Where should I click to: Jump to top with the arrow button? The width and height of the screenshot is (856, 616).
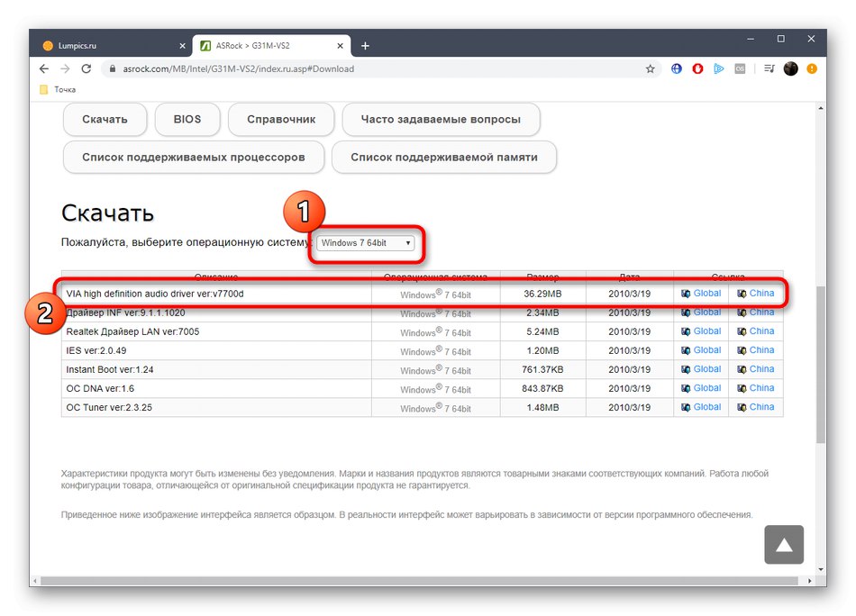tap(784, 545)
